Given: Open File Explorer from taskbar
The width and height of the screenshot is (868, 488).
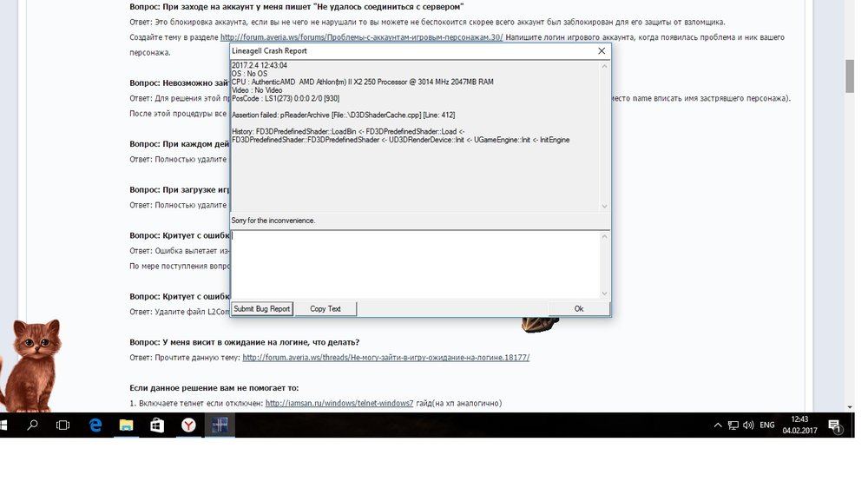Looking at the screenshot, I should [x=126, y=425].
